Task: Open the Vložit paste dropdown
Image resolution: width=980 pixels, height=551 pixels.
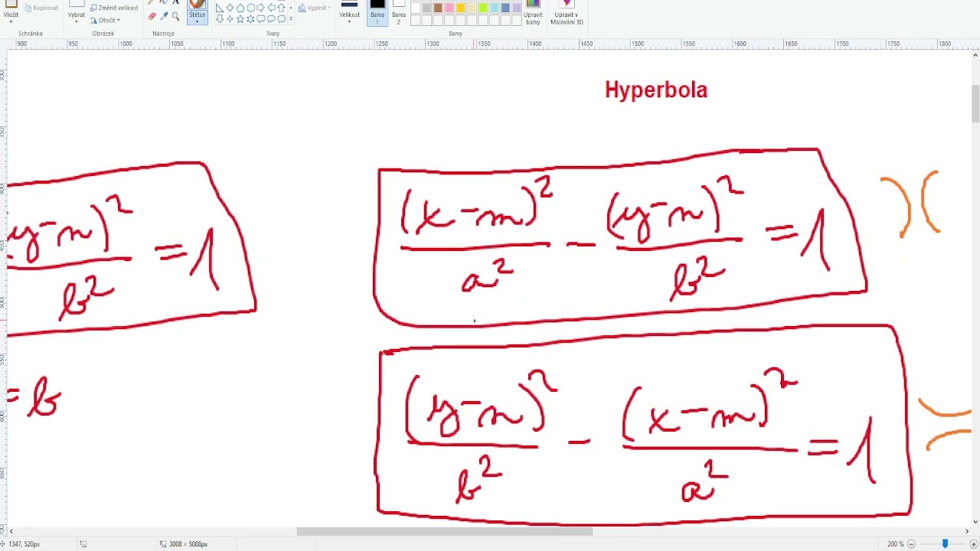Action: pyautogui.click(x=11, y=17)
